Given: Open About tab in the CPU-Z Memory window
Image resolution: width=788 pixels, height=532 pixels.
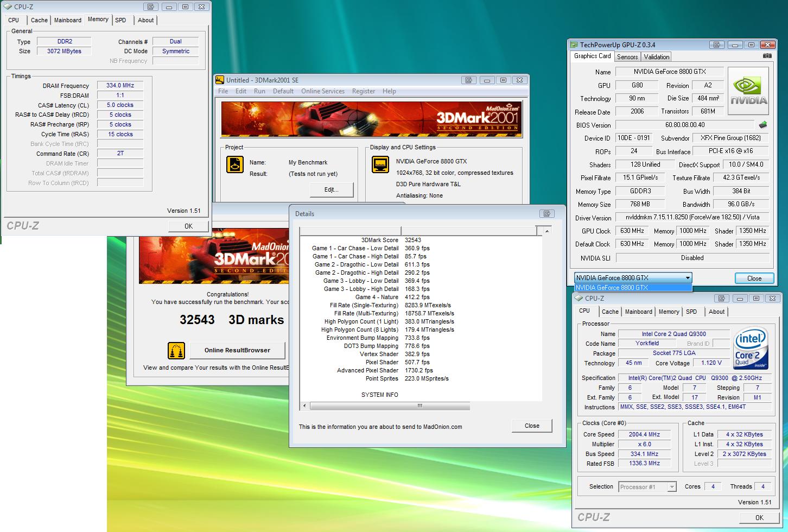Looking at the screenshot, I should [145, 20].
